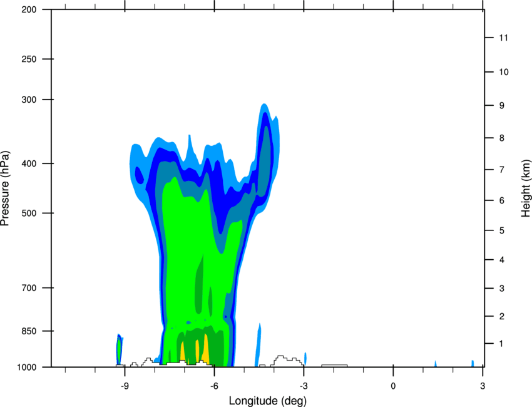Click the 8 km height label
The width and height of the screenshot is (532, 407).
(x=502, y=138)
